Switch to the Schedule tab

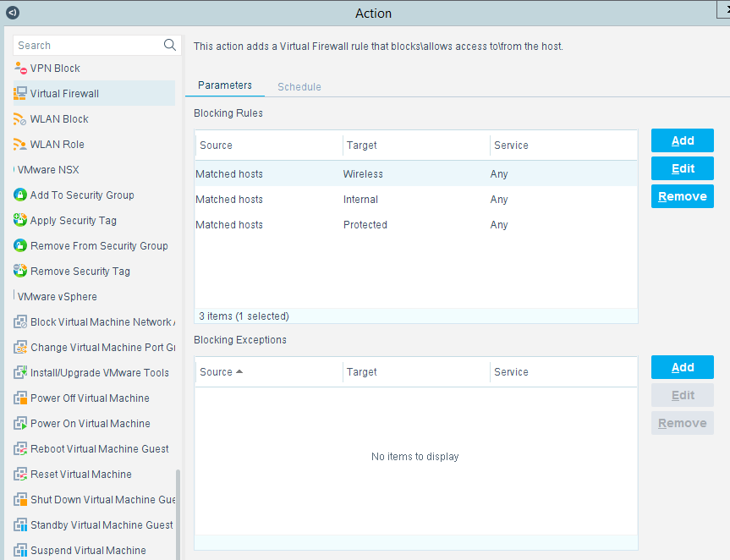pos(299,86)
